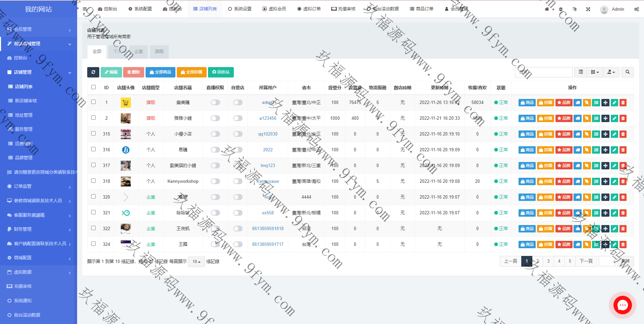Screen dimensions: 644x324
Task: Click the 搜索 search input field
Action: point(543,72)
